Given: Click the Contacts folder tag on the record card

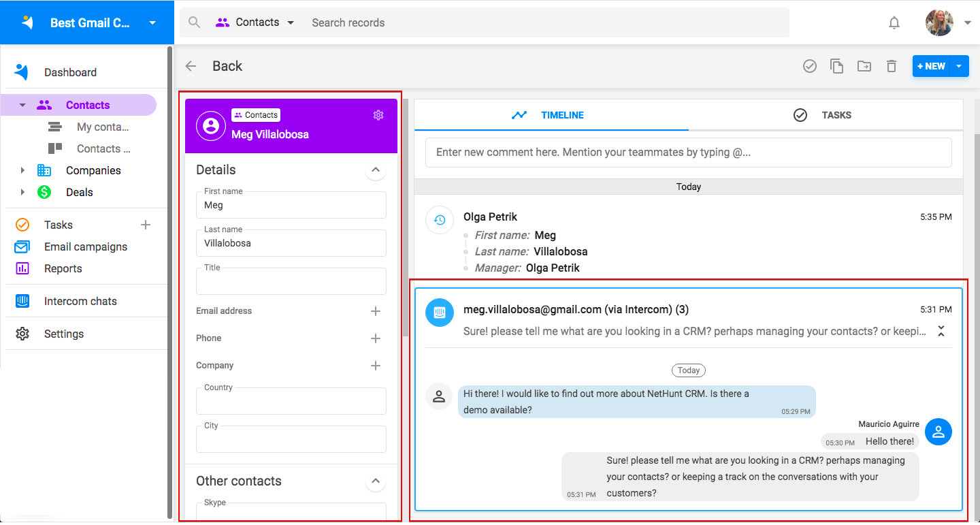Looking at the screenshot, I should pos(256,115).
